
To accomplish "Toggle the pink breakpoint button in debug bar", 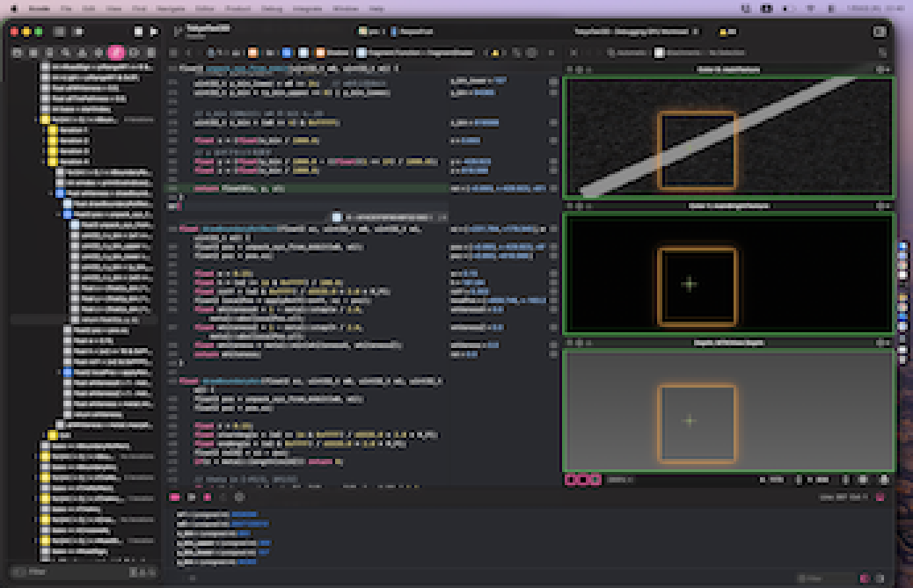I will (x=177, y=497).
